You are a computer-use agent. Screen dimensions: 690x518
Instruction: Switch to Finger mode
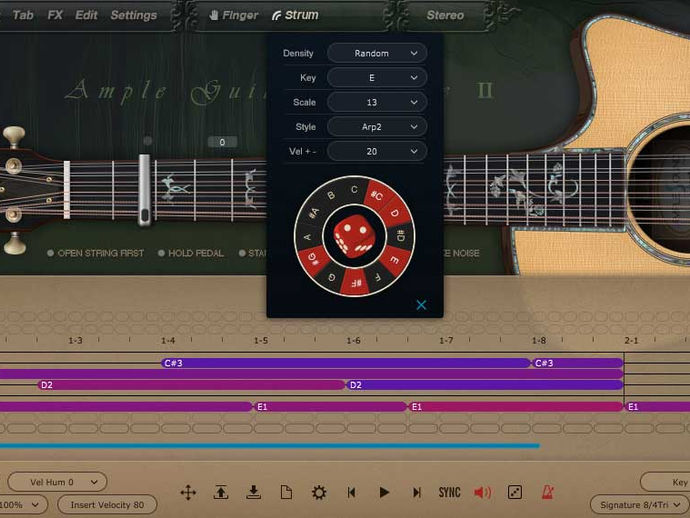pos(234,15)
